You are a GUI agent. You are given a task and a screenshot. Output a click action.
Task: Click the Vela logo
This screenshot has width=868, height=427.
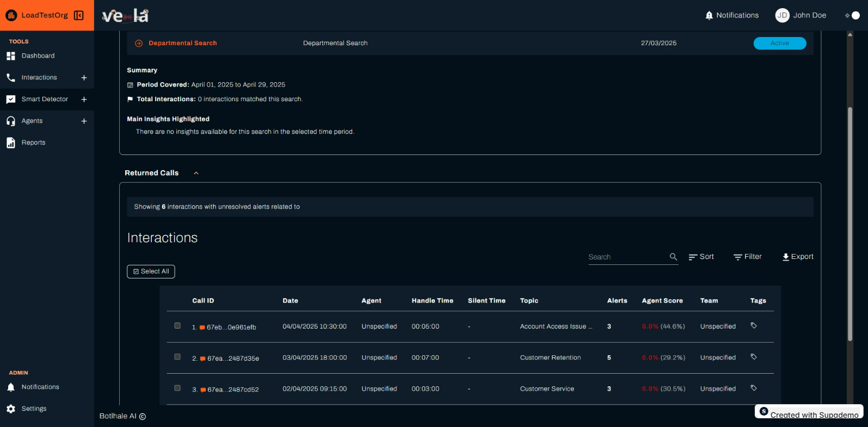pos(125,16)
